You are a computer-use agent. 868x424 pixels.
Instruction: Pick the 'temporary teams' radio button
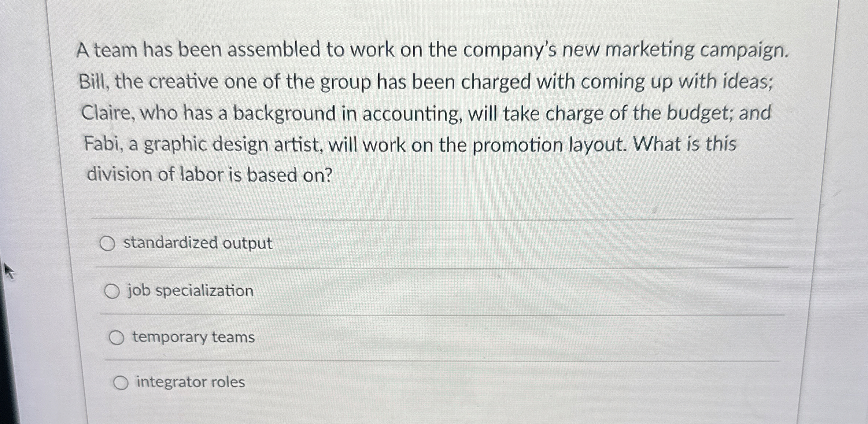click(x=117, y=338)
